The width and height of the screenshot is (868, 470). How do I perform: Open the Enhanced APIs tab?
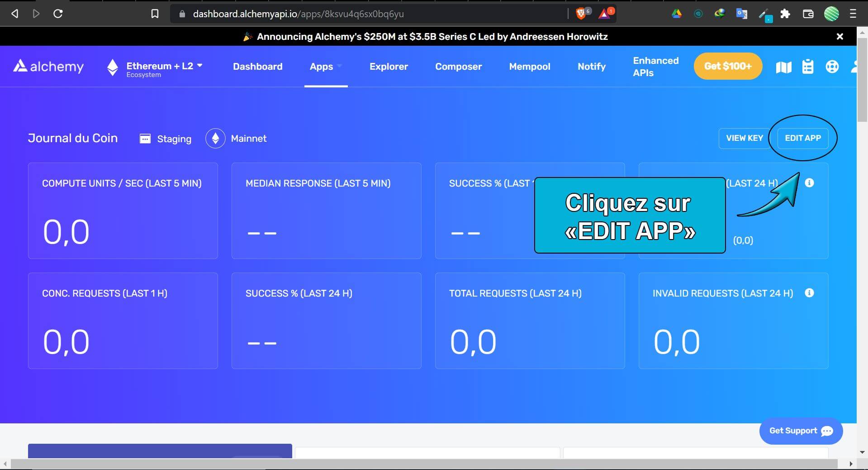click(x=655, y=67)
